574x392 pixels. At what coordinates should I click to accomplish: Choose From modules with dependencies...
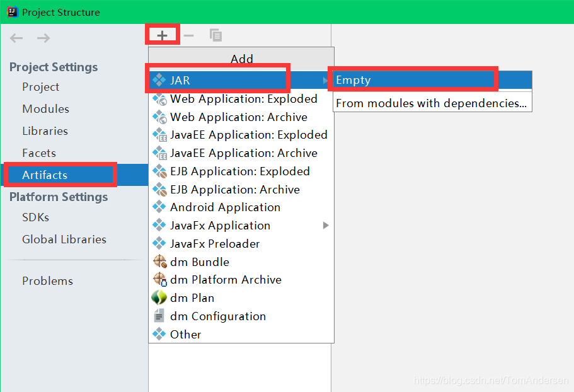[432, 103]
